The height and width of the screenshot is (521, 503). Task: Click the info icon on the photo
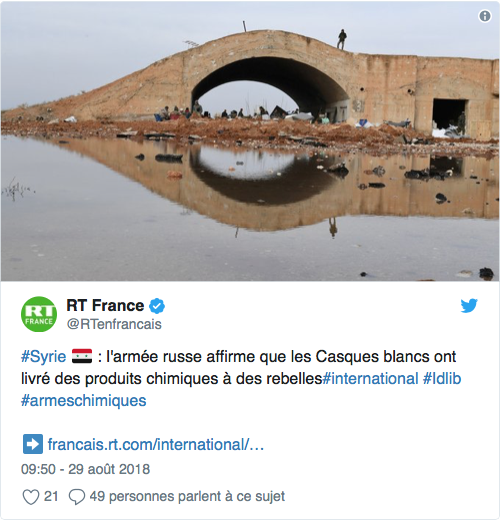[485, 16]
